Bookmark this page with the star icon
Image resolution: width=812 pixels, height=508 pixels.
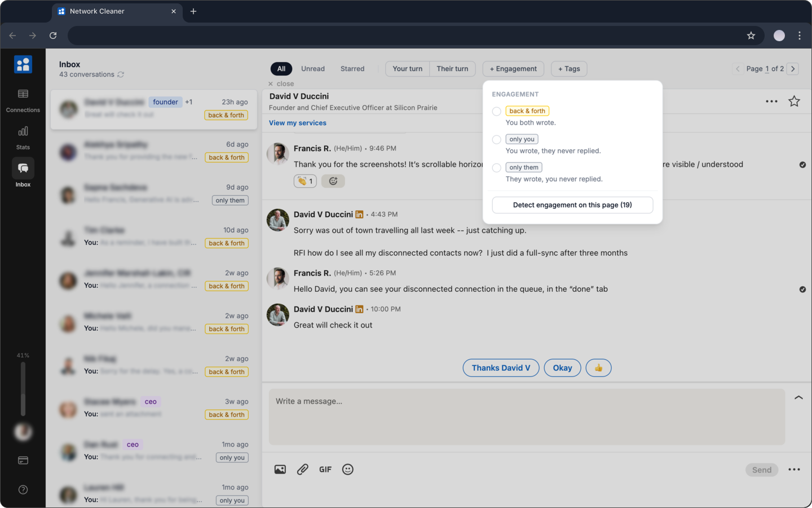click(751, 36)
